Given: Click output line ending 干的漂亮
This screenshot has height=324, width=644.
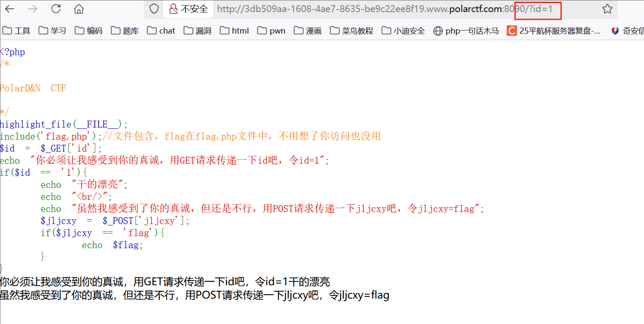Looking at the screenshot, I should [x=165, y=282].
